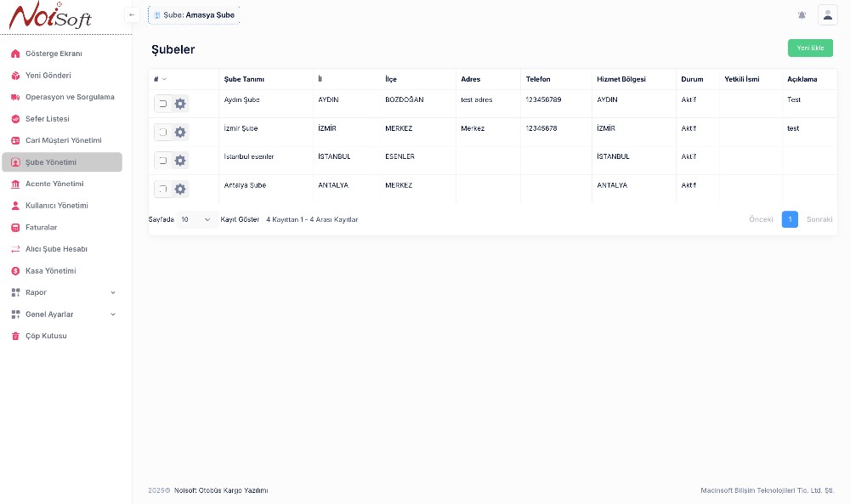Viewport: 850px width, 504px height.
Task: Tick the checkbox for İzmir Şube
Action: pos(163,132)
